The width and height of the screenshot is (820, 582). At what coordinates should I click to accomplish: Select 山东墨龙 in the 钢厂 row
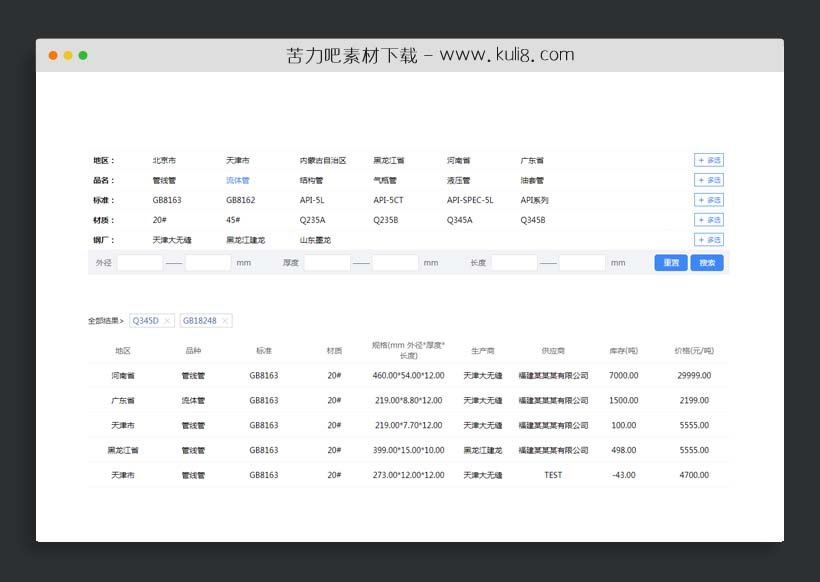[316, 240]
